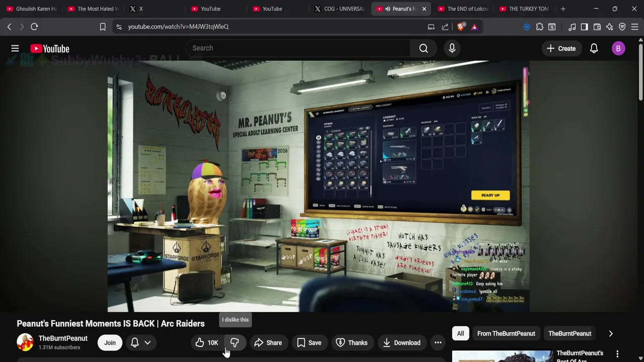The height and width of the screenshot is (362, 644).
Task: Click the Create button
Action: (561, 48)
